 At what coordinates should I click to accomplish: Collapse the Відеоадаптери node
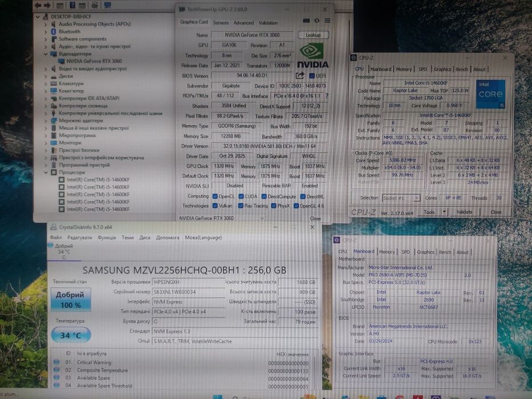tap(46, 54)
